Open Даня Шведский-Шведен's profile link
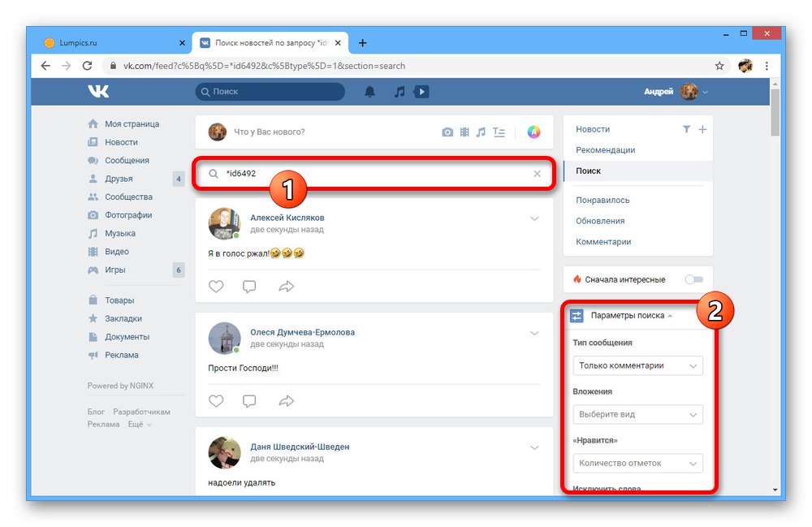Image resolution: width=812 pixels, height=527 pixels. point(300,447)
